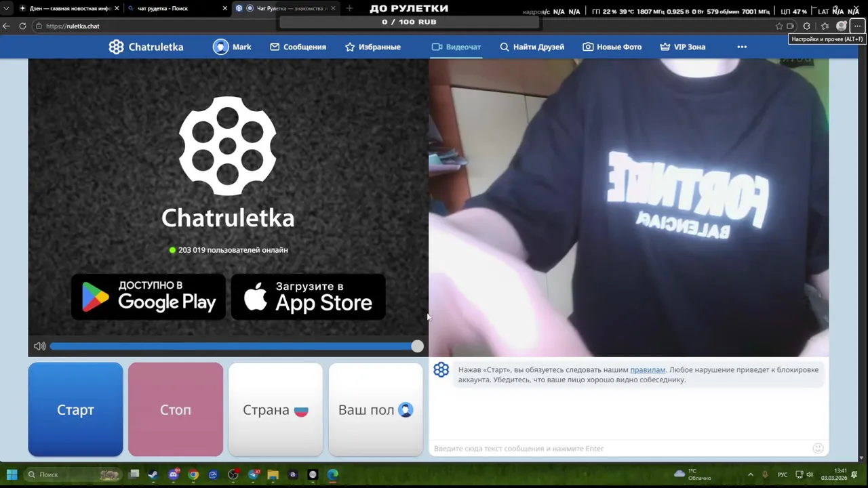Click the crown icon next to VIP Зона
This screenshot has height=488, width=868.
665,47
